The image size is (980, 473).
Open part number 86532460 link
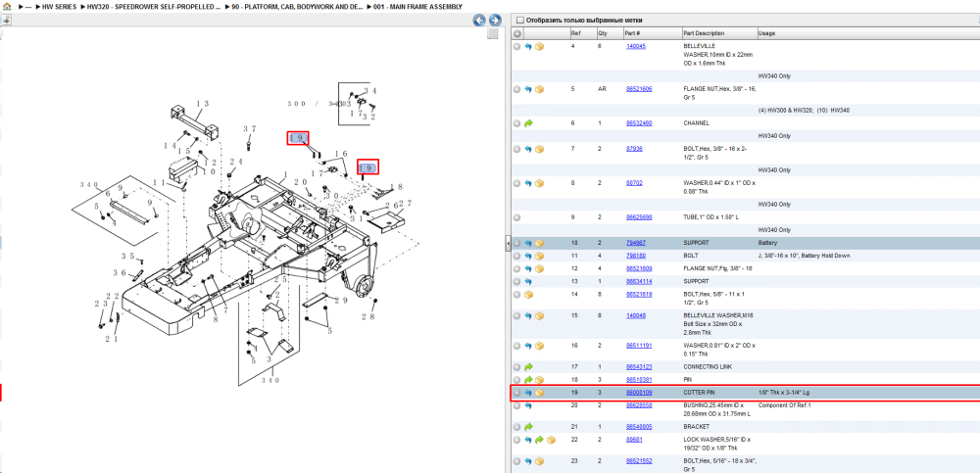click(639, 123)
